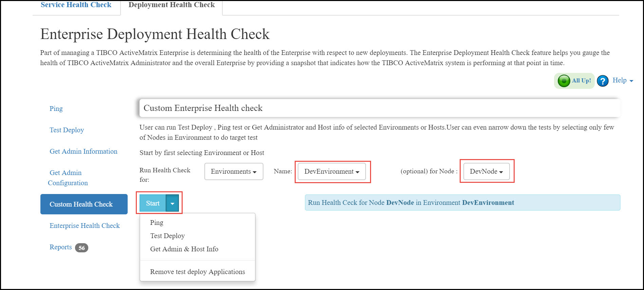The width and height of the screenshot is (644, 290).
Task: Select Get Admin & Host Info option
Action: click(x=184, y=249)
